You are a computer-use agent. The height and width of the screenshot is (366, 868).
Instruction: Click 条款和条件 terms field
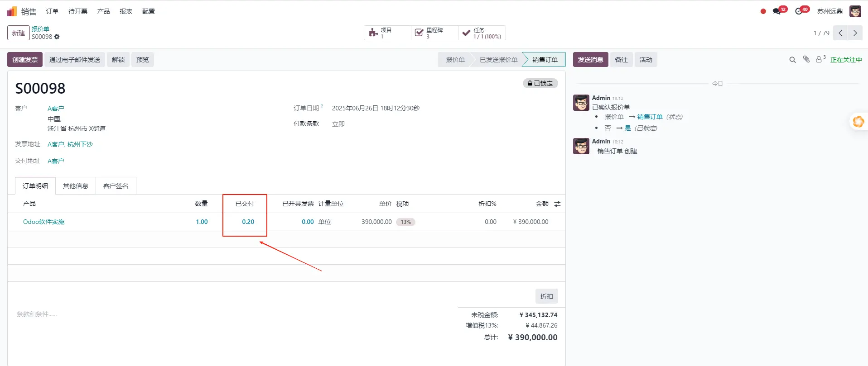point(37,314)
